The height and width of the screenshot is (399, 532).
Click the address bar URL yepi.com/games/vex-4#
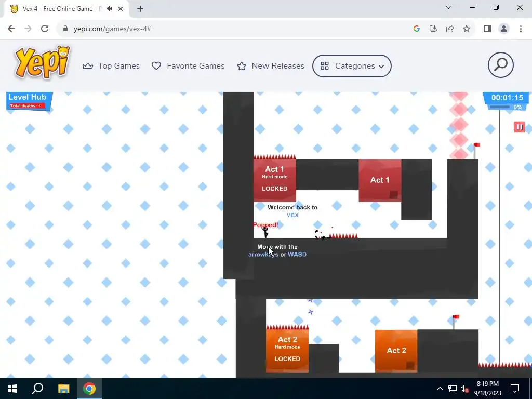pos(112,29)
